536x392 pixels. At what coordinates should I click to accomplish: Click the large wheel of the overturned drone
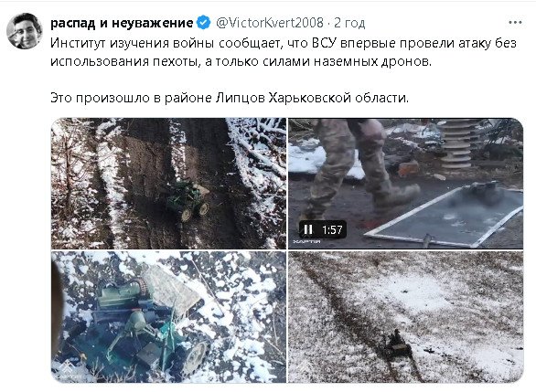click(195, 357)
